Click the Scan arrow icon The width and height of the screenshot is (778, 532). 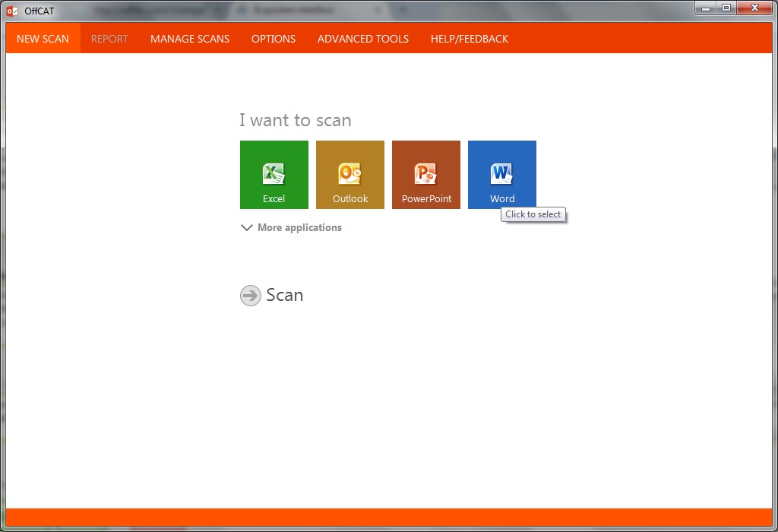[x=250, y=296]
